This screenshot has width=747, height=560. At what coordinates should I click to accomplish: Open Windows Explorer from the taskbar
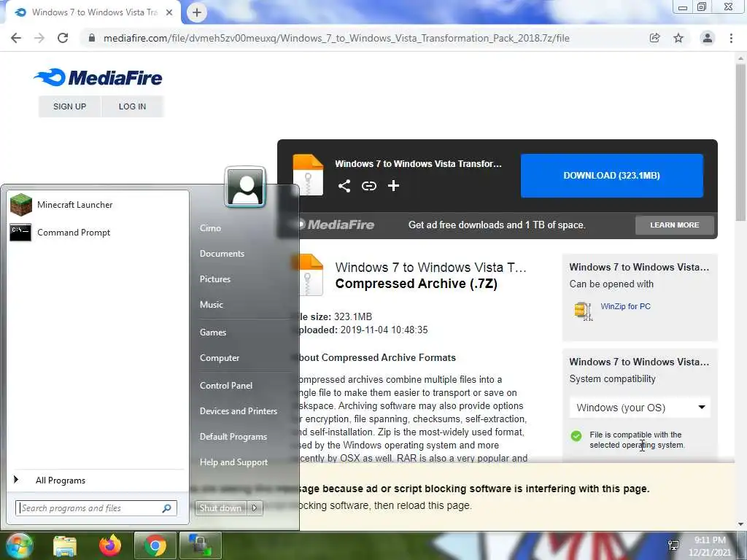click(x=65, y=546)
